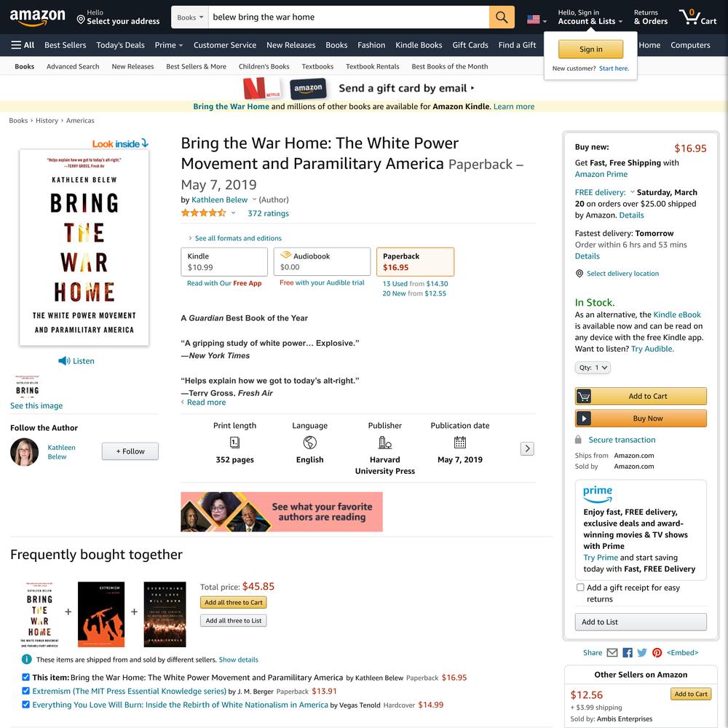Viewport: 728px width, 728px height.
Task: Click the book cover Look inside image
Action: point(84,247)
